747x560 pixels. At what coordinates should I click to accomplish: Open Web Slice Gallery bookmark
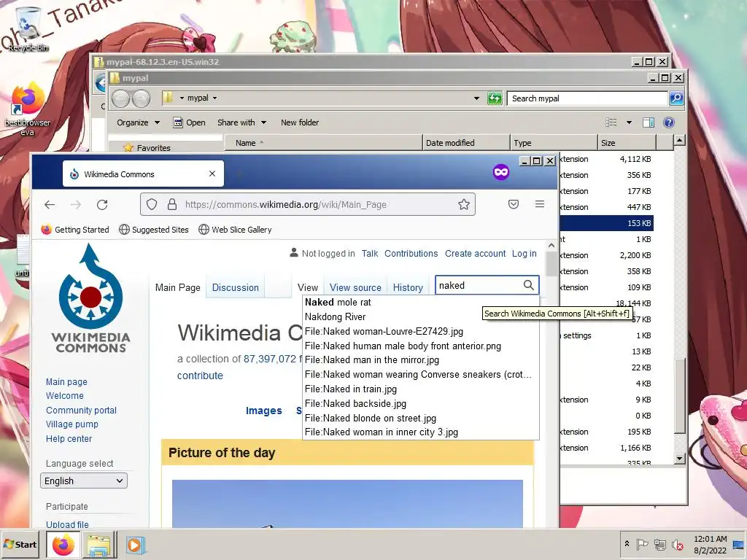pyautogui.click(x=235, y=230)
